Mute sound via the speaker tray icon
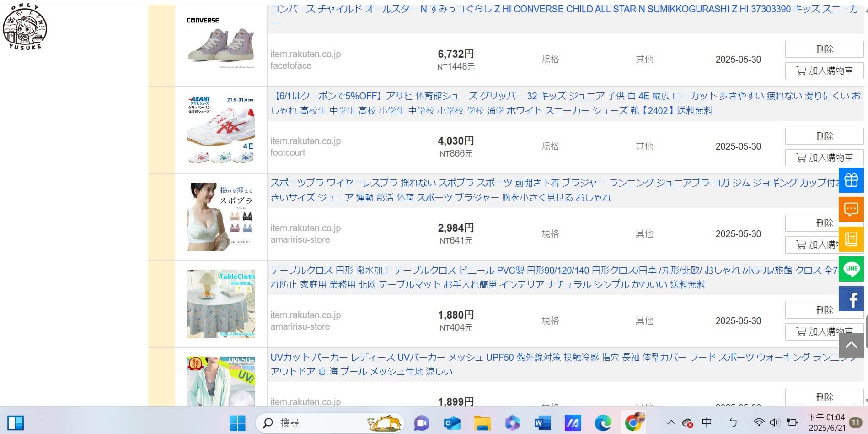 (774, 423)
